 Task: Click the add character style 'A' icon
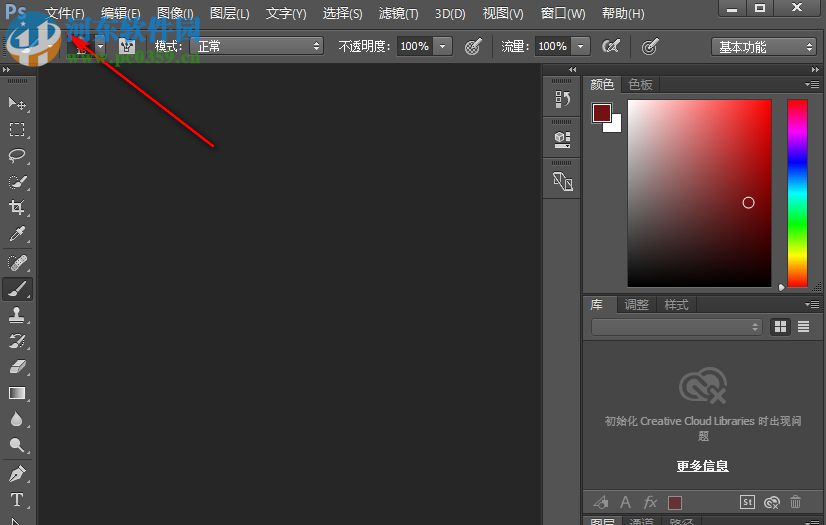tap(625, 502)
